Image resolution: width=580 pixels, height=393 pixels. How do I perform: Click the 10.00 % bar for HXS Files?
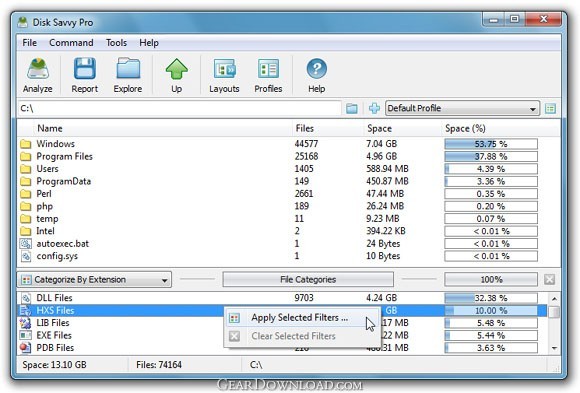coord(491,311)
